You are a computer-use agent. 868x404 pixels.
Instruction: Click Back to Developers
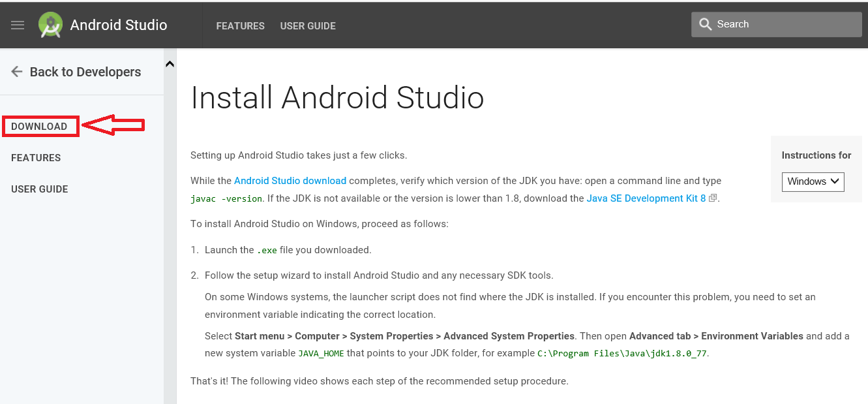(x=85, y=72)
